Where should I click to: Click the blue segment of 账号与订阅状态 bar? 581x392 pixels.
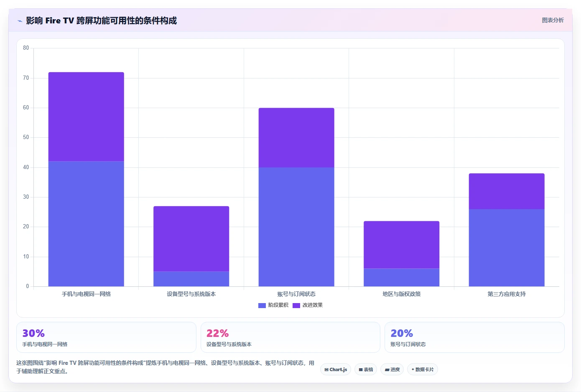[296, 227]
